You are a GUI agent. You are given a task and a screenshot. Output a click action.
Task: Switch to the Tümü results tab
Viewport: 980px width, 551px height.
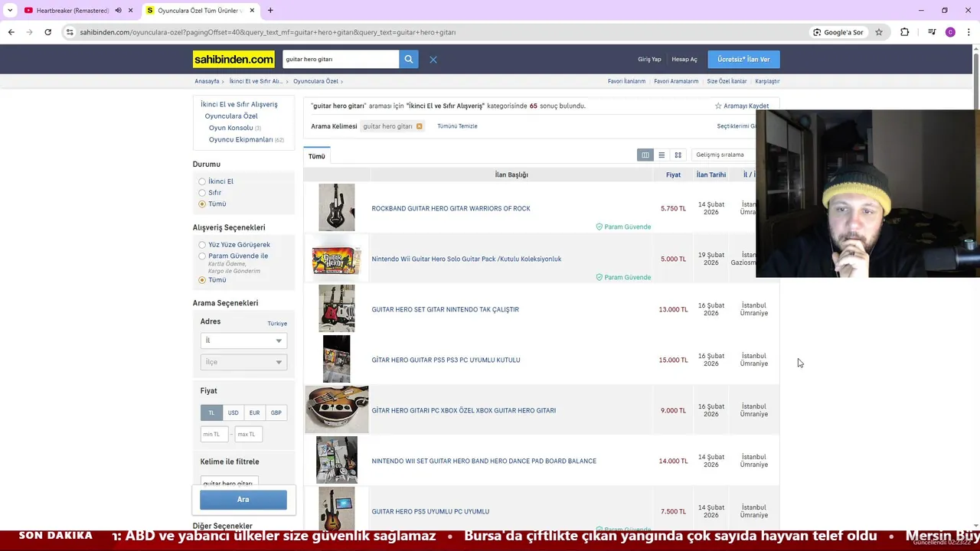[x=317, y=156]
